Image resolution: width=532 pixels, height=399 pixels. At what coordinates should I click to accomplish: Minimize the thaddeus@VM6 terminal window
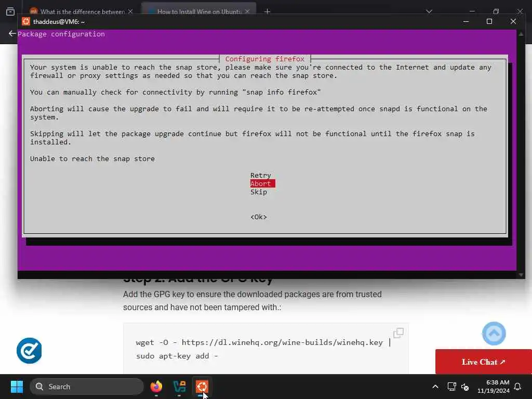point(466,22)
